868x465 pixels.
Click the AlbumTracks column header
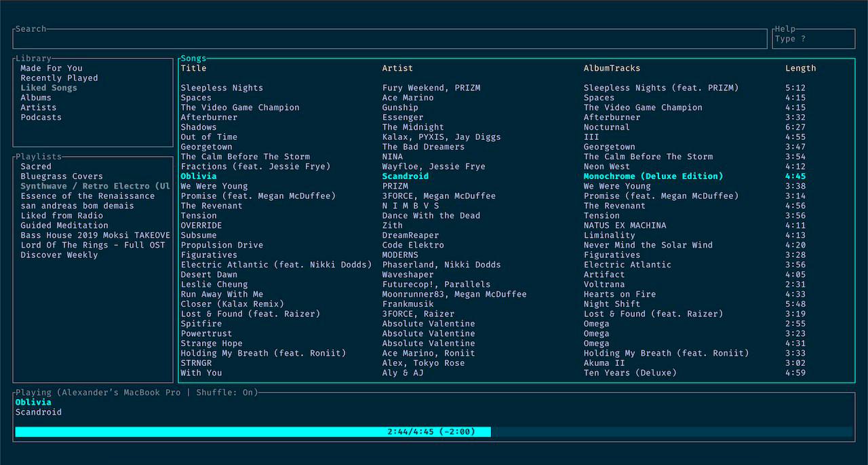[612, 68]
